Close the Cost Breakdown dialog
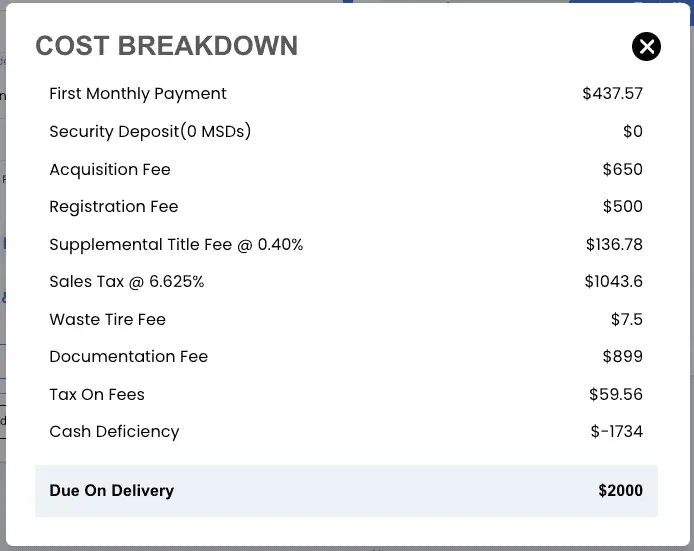The height and width of the screenshot is (551, 694). point(646,46)
